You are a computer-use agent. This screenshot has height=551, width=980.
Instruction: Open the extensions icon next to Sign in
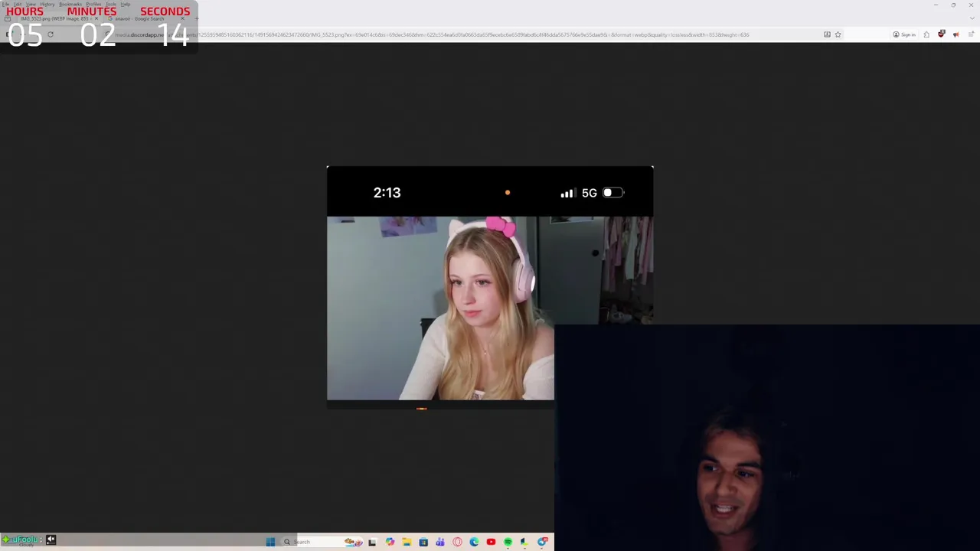tap(926, 34)
